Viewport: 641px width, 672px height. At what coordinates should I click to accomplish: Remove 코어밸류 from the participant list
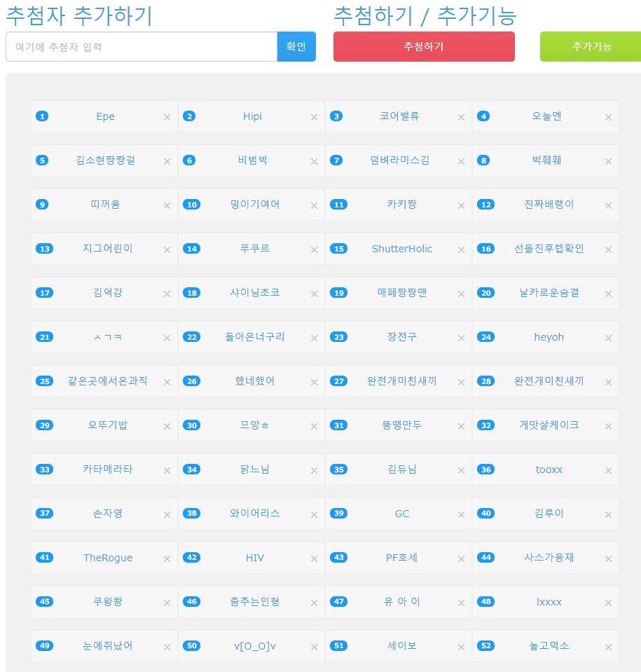(461, 118)
